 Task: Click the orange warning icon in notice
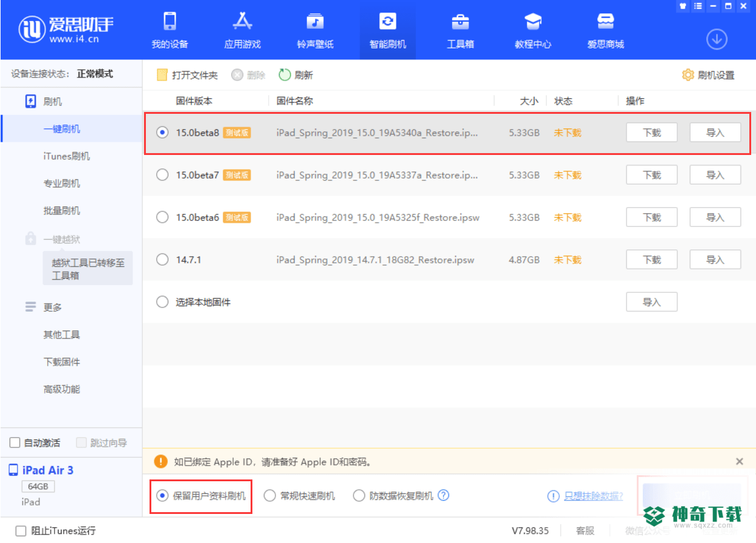click(160, 461)
